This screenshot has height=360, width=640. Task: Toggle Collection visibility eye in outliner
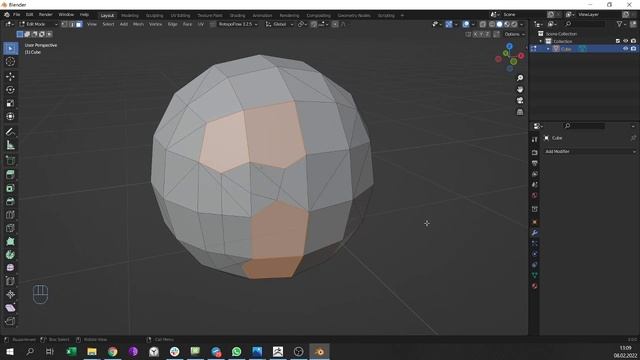(x=625, y=41)
